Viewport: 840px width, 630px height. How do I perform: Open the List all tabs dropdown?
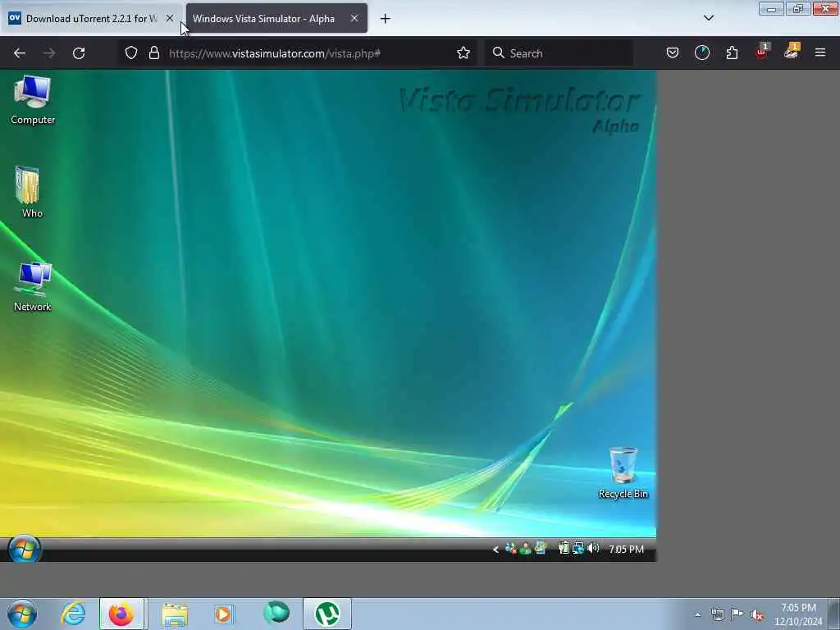pos(709,18)
